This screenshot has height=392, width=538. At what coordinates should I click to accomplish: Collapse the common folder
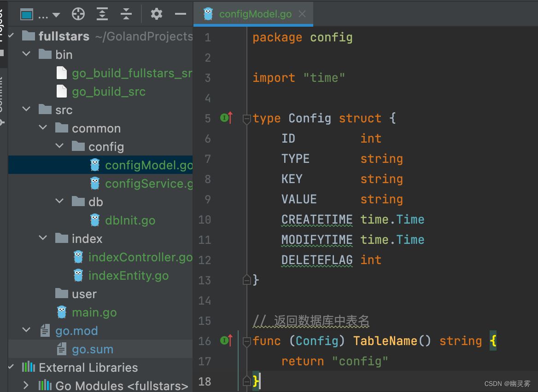[x=43, y=128]
